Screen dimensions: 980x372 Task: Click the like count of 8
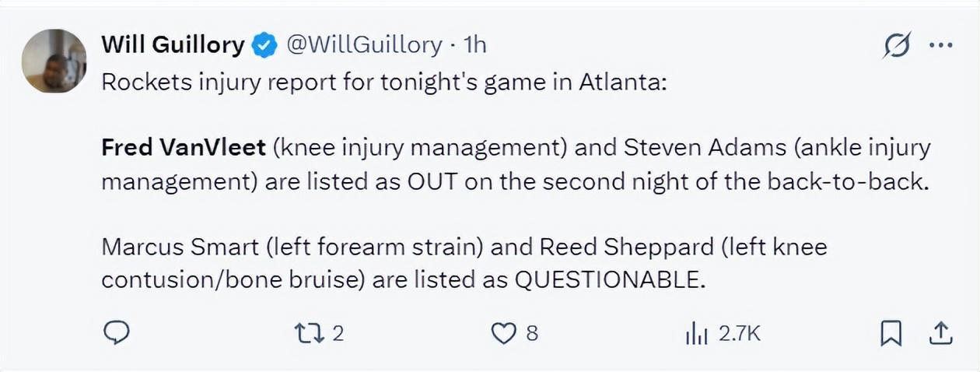click(532, 333)
